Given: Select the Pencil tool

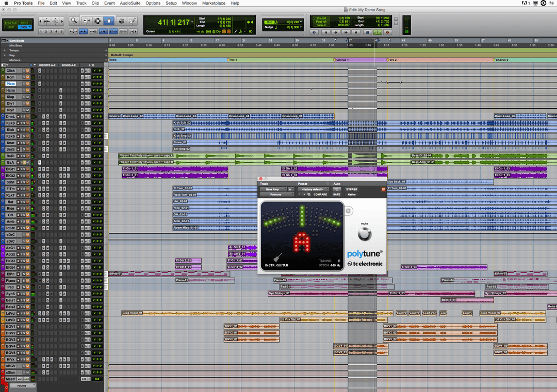Looking at the screenshot, I should [132, 21].
